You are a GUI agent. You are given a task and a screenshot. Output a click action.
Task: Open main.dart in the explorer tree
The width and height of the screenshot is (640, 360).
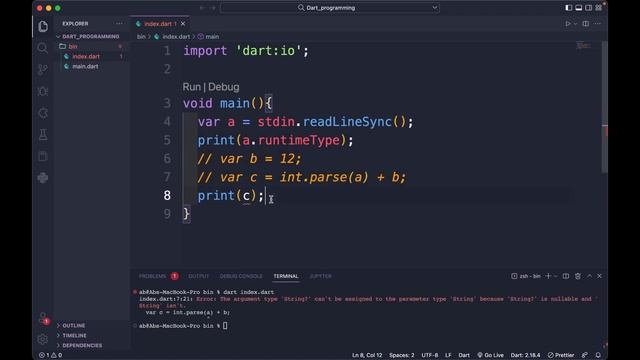coord(85,66)
